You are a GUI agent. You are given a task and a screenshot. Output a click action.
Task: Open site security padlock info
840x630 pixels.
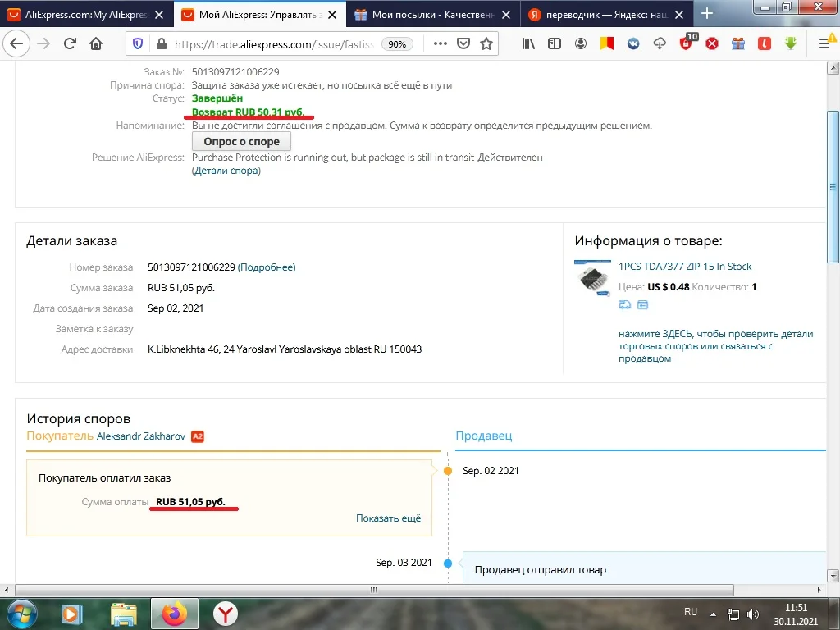point(161,44)
